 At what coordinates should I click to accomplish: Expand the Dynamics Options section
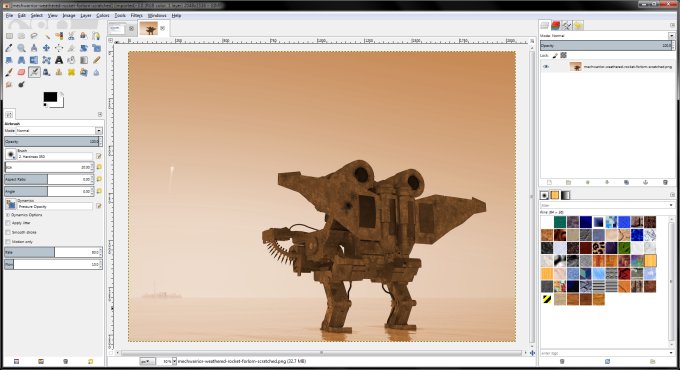pyautogui.click(x=8, y=215)
